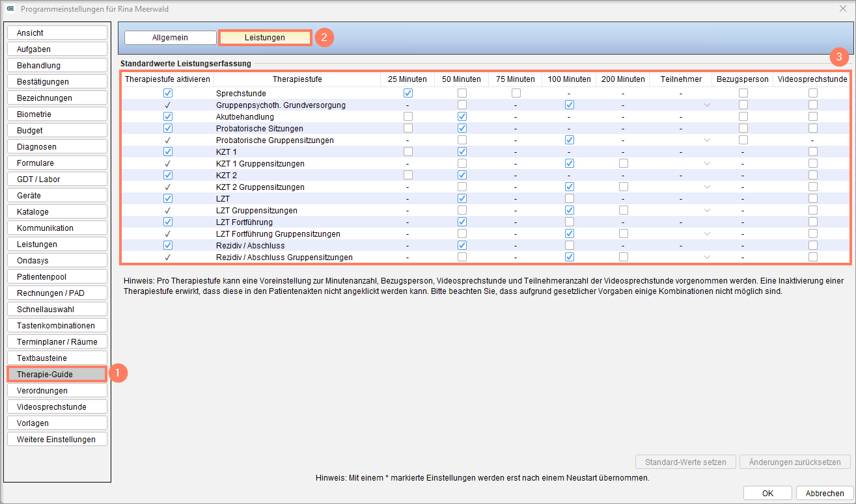Toggle 75 Minuten for Sprechstunde
The height and width of the screenshot is (504, 856).
tap(516, 93)
